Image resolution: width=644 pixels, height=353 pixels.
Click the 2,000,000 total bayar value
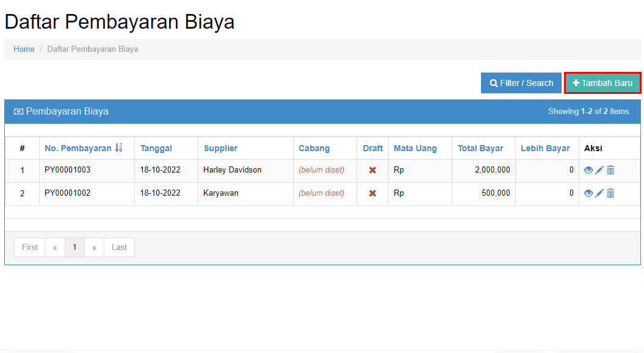tap(493, 169)
